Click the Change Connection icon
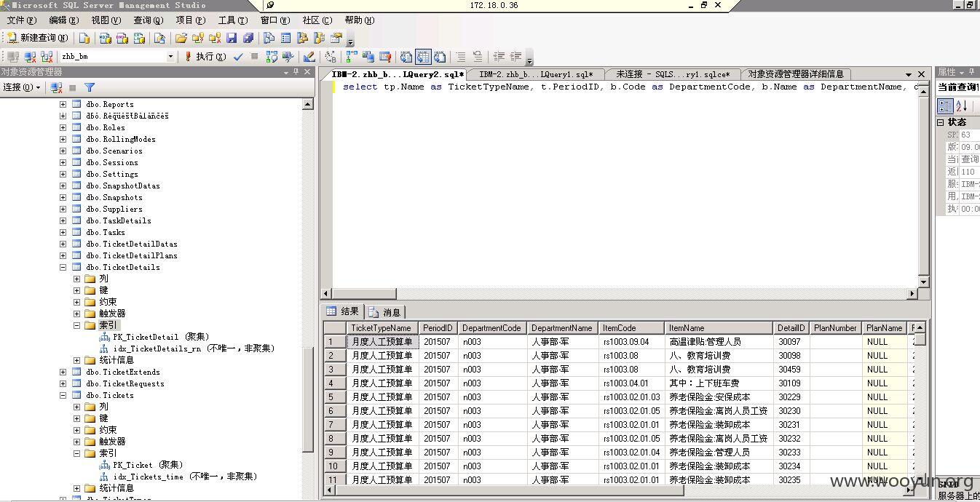This screenshot has width=980, height=502. click(x=47, y=56)
